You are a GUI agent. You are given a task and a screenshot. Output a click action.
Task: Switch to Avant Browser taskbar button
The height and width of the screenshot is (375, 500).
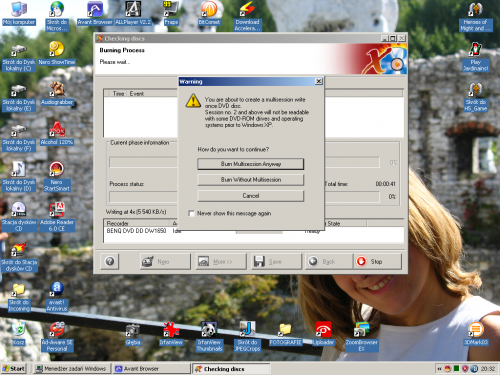(x=151, y=368)
